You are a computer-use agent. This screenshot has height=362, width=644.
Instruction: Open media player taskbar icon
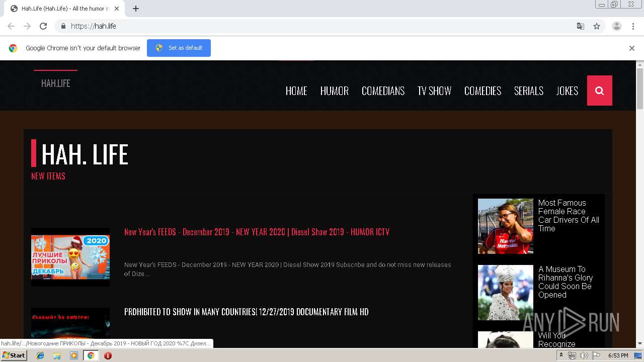coord(74,355)
